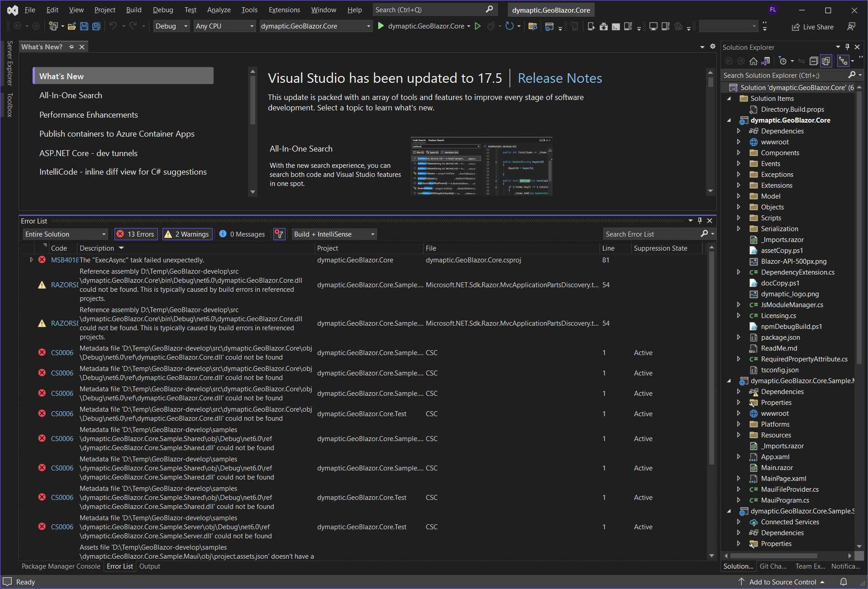
Task: Open the filter icon in Error List toolbar
Action: [279, 234]
